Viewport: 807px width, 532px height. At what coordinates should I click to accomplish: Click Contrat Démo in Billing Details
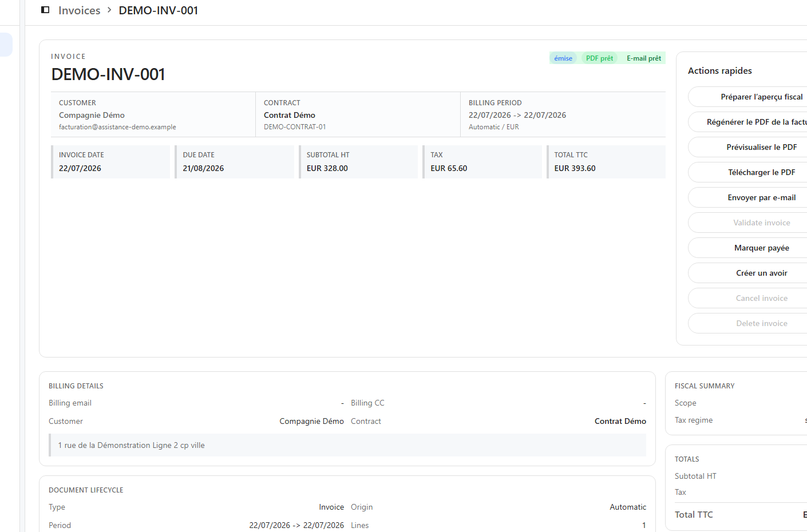tap(620, 421)
